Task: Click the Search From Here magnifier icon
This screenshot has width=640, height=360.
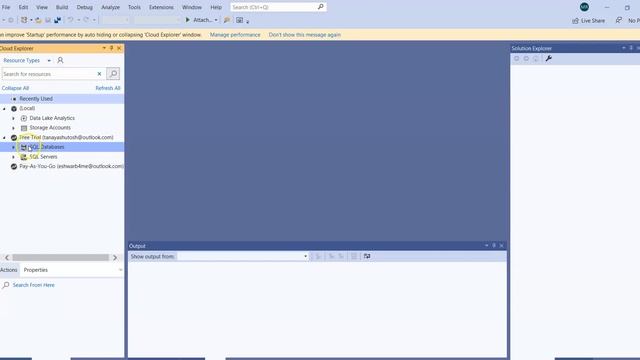Action: (x=6, y=285)
